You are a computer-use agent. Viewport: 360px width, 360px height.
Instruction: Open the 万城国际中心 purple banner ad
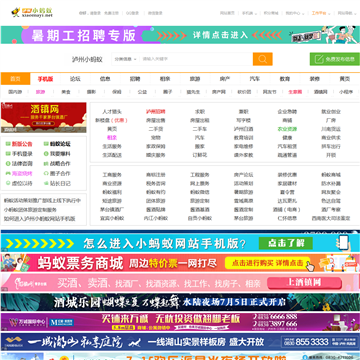(x=180, y=322)
